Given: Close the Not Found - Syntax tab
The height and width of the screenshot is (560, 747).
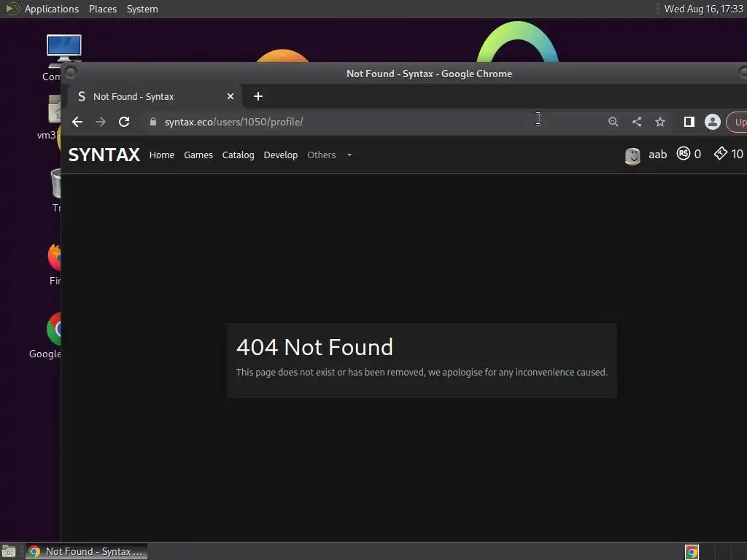Looking at the screenshot, I should [x=231, y=97].
